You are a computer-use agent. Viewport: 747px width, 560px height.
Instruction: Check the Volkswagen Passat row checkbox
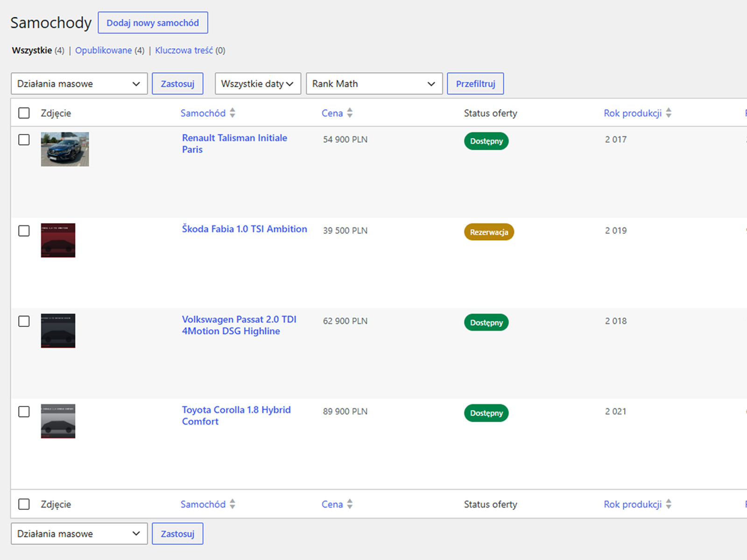24,321
